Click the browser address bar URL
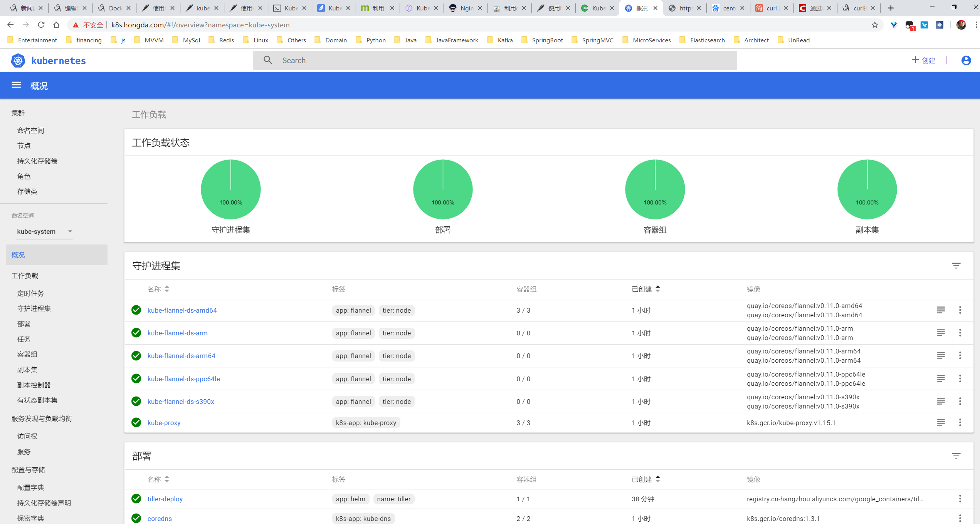Viewport: 980px width, 524px height. pyautogui.click(x=200, y=25)
